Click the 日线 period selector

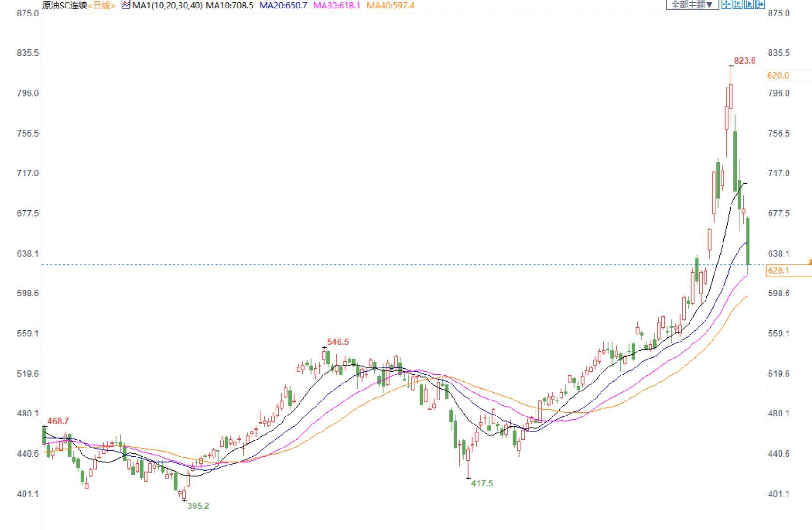click(x=102, y=6)
